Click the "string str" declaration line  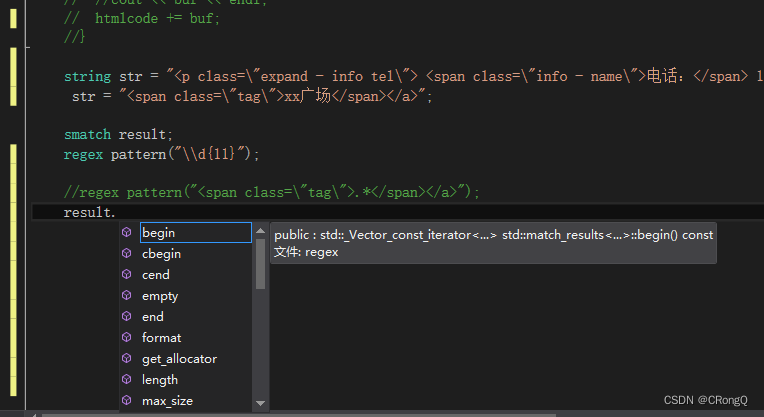point(414,76)
